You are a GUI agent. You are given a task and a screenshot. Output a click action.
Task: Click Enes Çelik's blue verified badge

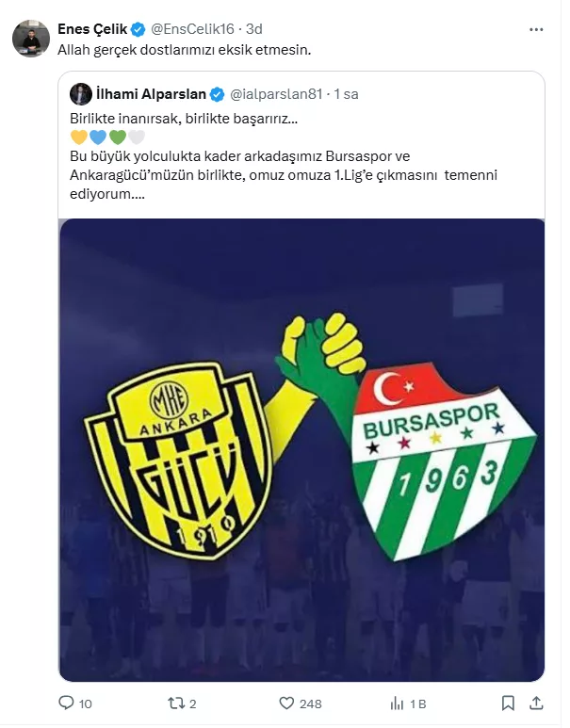138,29
